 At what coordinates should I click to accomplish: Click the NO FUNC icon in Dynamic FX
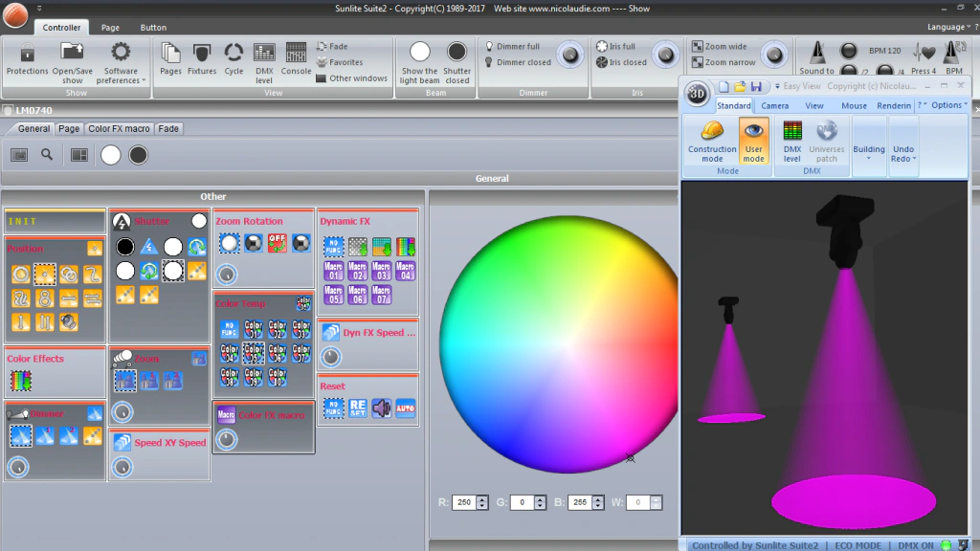pyautogui.click(x=333, y=247)
